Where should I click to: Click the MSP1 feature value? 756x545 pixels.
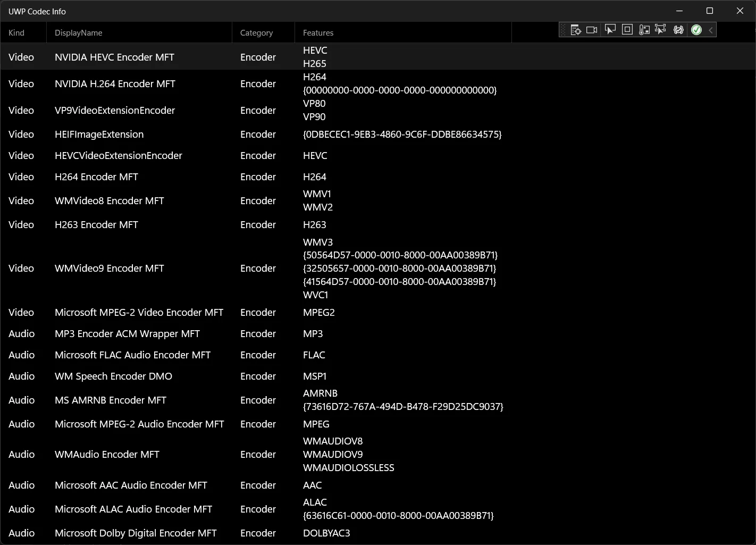coord(315,376)
